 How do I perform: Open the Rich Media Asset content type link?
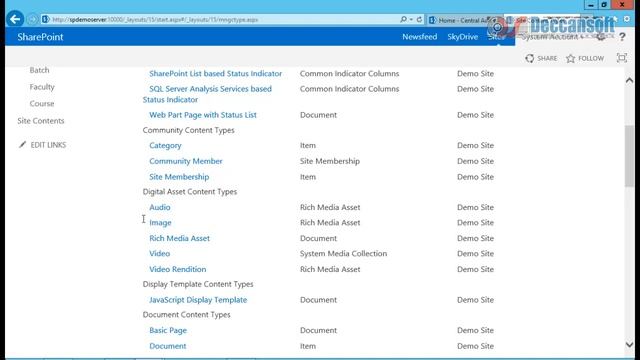pos(179,238)
